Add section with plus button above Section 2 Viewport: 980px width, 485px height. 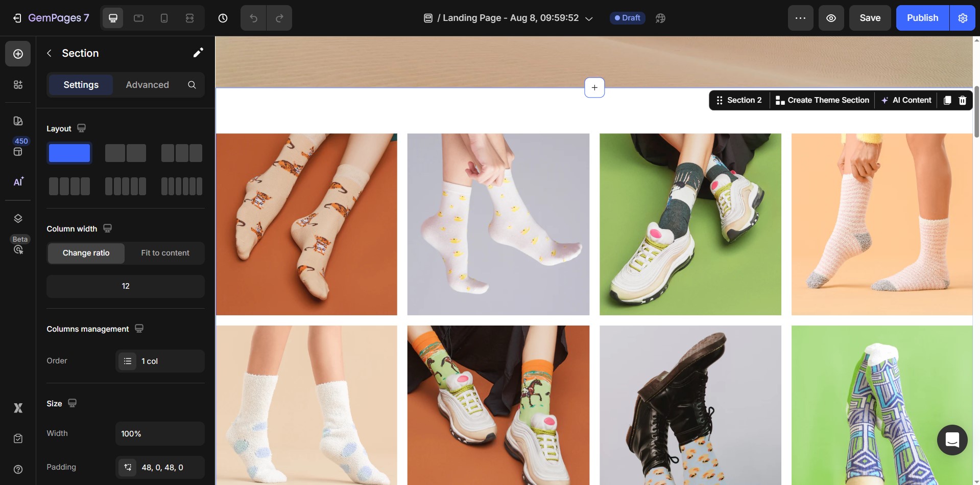(594, 87)
